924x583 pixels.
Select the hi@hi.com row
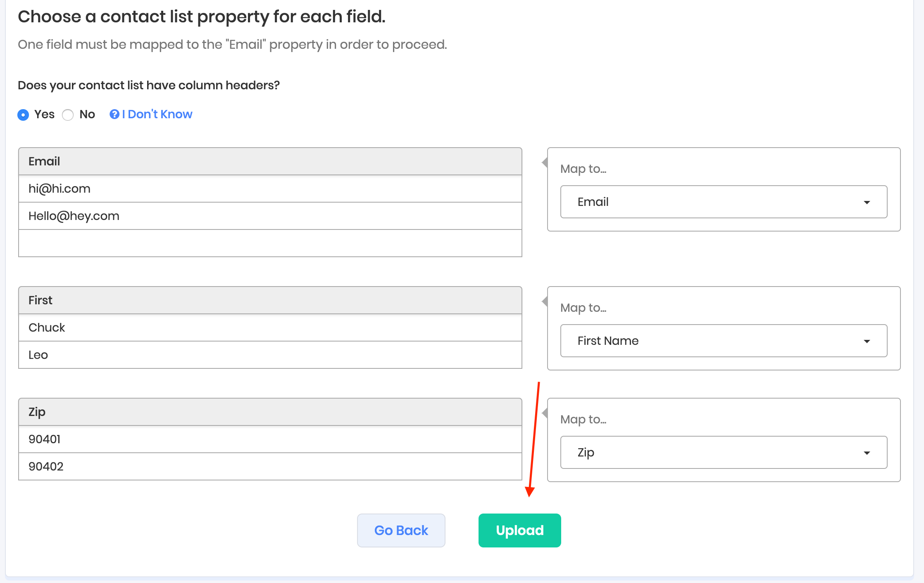(270, 189)
